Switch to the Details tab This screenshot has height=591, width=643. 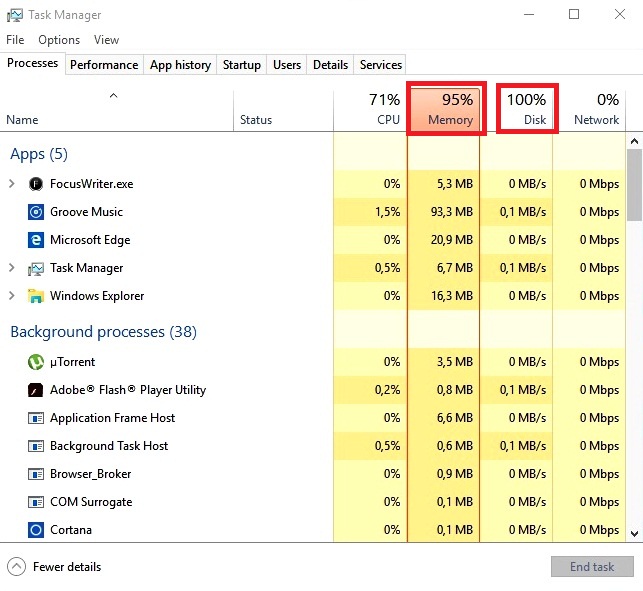[x=331, y=65]
